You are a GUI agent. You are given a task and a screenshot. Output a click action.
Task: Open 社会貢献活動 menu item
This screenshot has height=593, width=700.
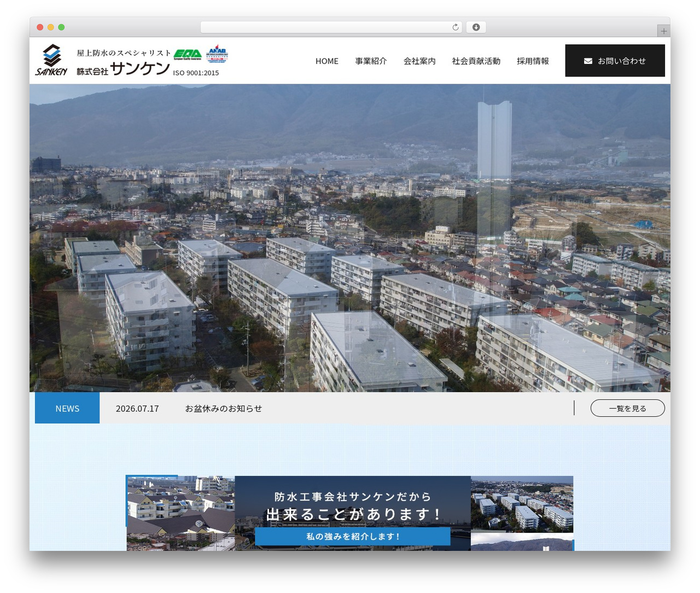[x=476, y=61]
